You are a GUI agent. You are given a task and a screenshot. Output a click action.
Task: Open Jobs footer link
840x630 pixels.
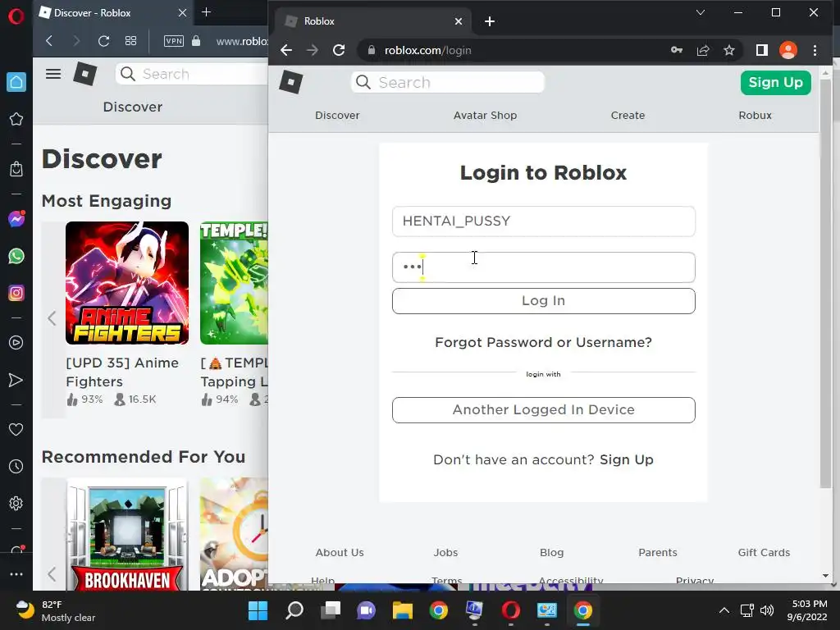tap(445, 552)
